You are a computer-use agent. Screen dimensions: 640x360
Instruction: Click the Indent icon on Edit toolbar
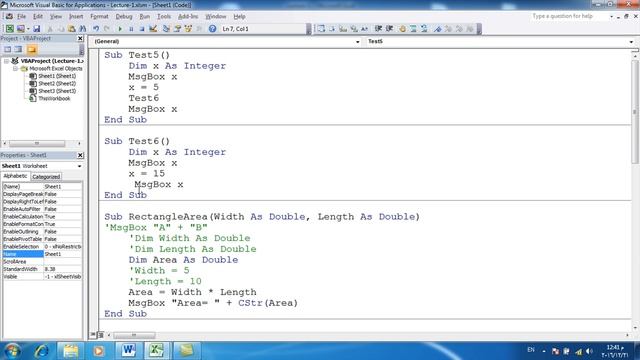pos(378,29)
